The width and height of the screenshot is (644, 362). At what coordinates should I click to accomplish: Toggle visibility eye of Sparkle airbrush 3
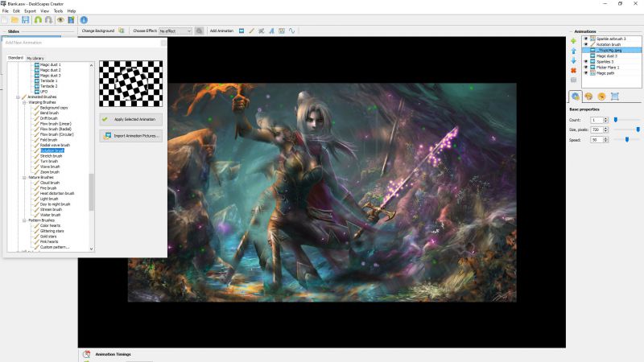point(586,39)
